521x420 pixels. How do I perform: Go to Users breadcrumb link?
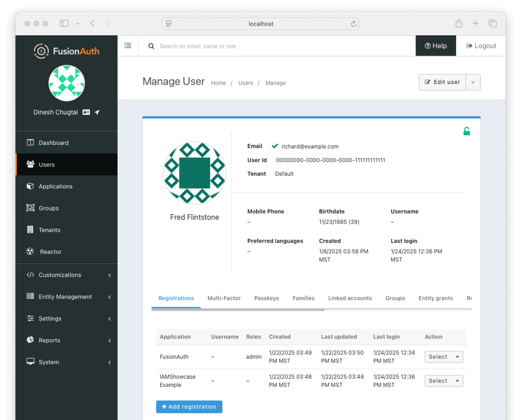(246, 83)
